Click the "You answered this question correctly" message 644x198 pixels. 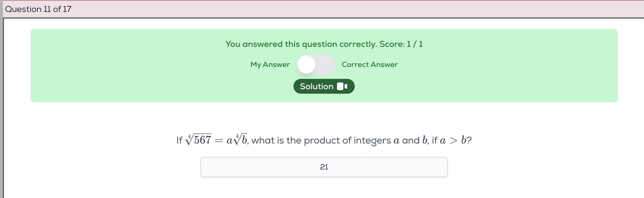point(301,44)
